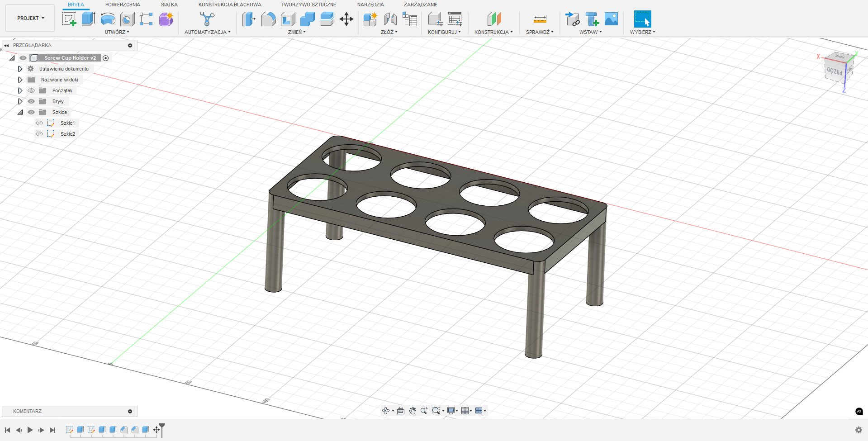The height and width of the screenshot is (441, 868).
Task: Activate the Screw Cup Holder v2 radio button
Action: click(106, 58)
